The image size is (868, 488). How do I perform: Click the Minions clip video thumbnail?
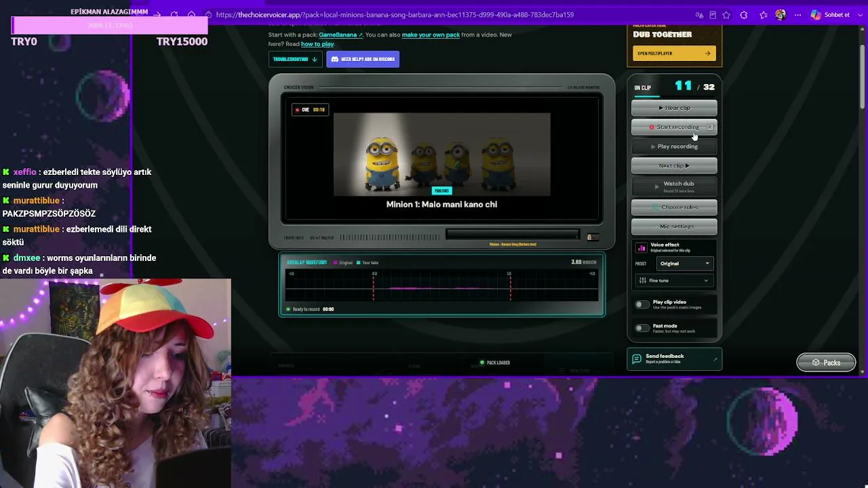coord(441,154)
